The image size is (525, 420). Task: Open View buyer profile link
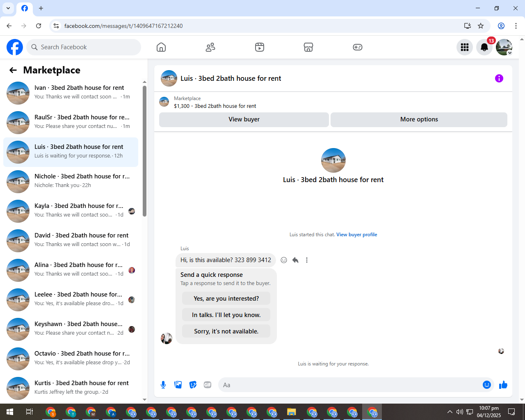[x=356, y=235]
